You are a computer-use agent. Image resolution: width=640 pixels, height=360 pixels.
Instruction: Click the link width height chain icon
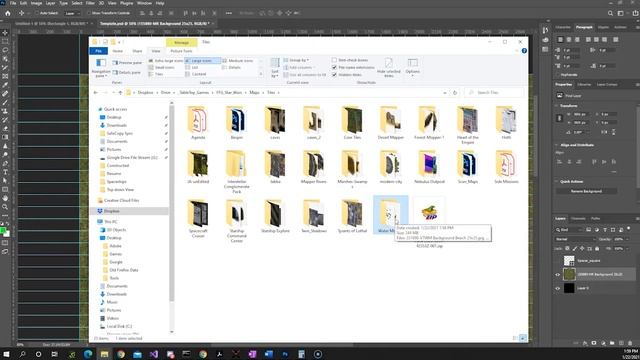point(560,118)
